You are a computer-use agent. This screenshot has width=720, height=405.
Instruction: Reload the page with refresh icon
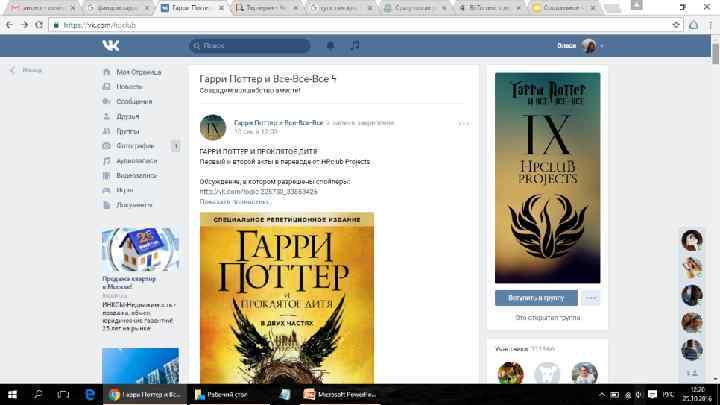click(x=39, y=25)
